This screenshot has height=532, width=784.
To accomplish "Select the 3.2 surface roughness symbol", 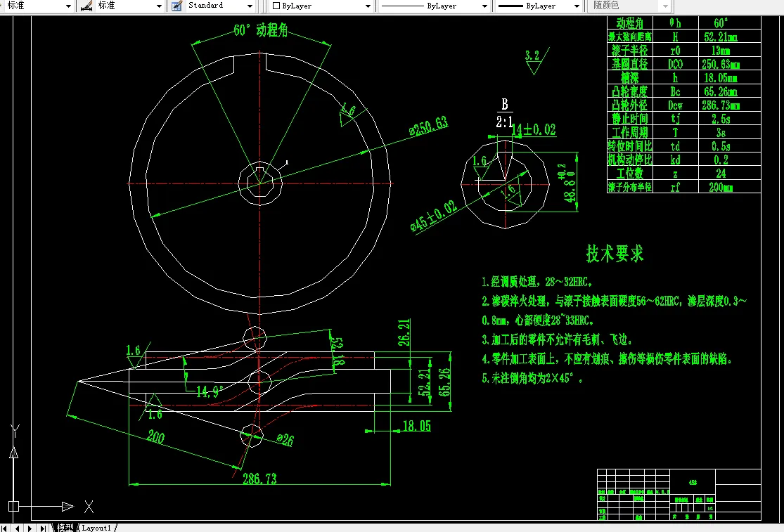I will (x=536, y=60).
